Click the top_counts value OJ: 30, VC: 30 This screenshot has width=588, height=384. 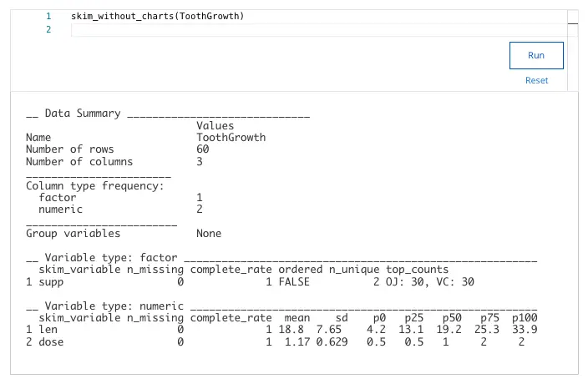click(430, 281)
